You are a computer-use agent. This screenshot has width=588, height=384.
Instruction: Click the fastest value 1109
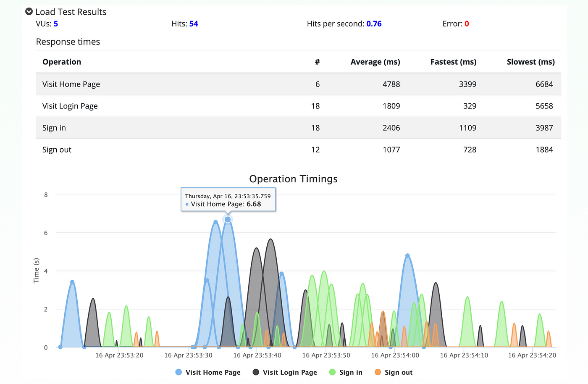[467, 128]
